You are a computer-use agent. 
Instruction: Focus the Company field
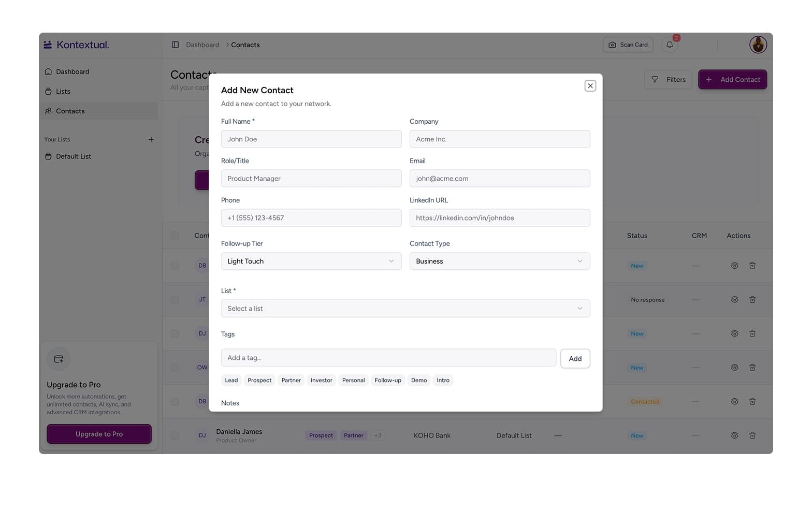(x=500, y=139)
